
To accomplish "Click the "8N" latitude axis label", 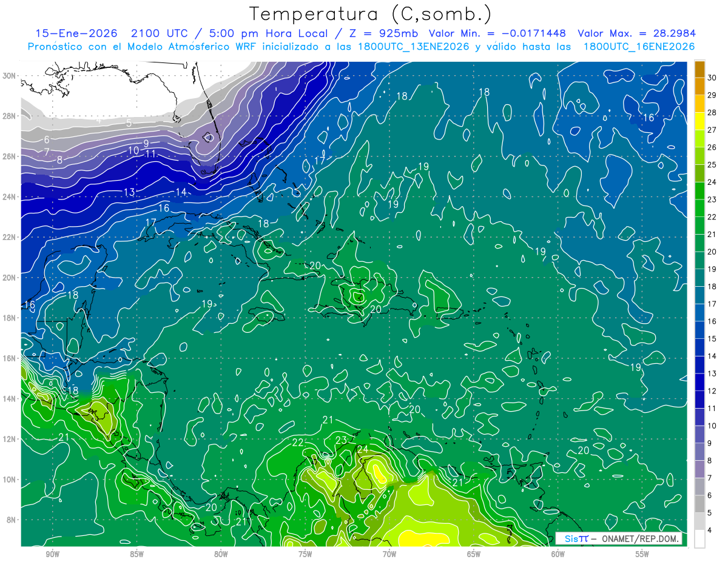I will tap(12, 520).
